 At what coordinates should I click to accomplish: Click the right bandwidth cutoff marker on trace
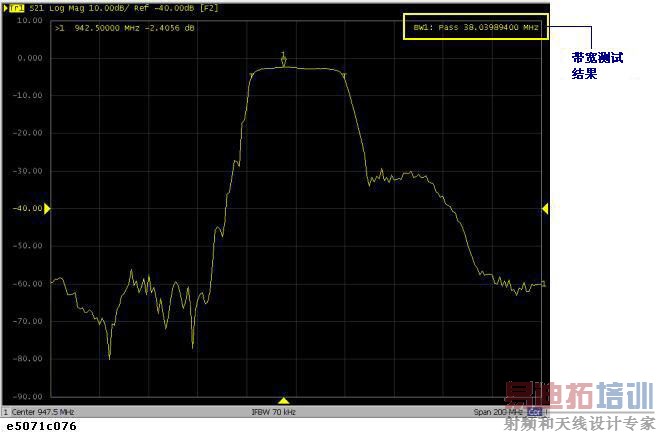[x=344, y=75]
